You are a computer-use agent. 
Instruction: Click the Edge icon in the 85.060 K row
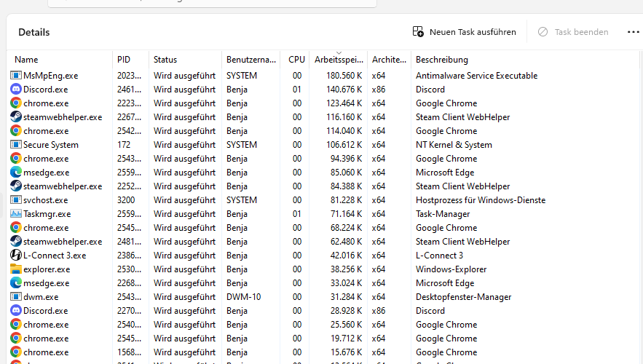point(15,172)
